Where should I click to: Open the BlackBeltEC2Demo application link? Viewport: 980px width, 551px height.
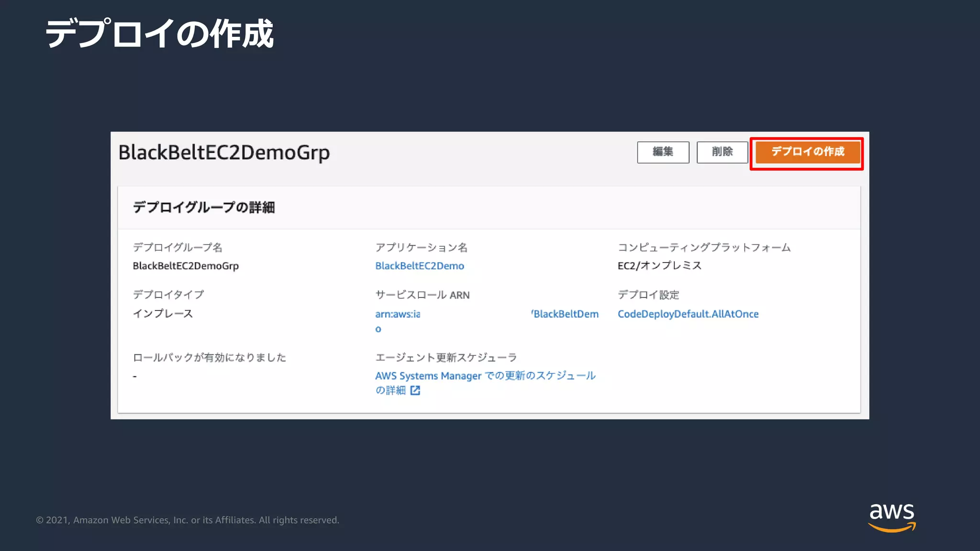point(420,266)
